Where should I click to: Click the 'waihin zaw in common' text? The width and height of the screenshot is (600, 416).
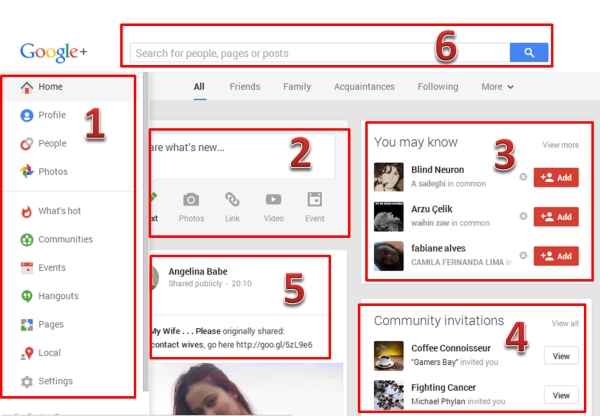450,223
